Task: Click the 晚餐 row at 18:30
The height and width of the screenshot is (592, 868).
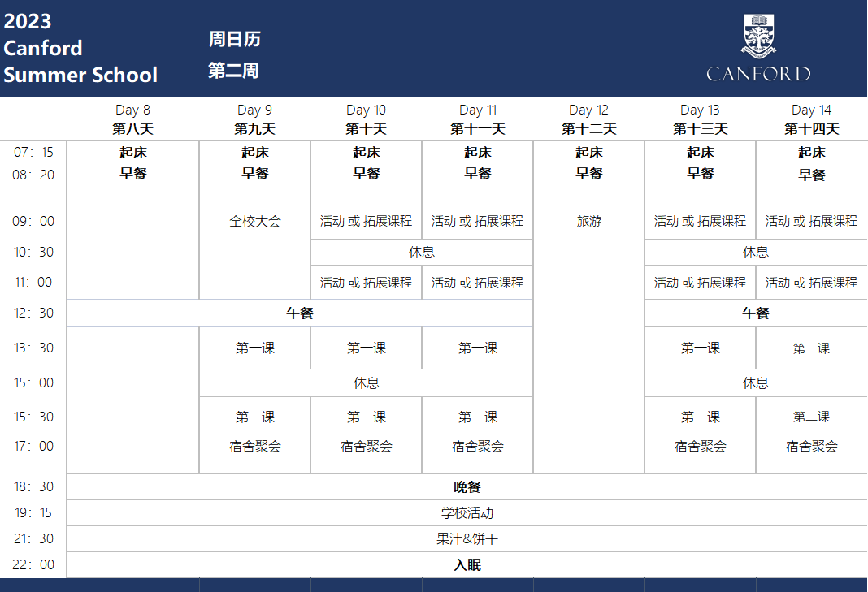Action: [x=467, y=487]
